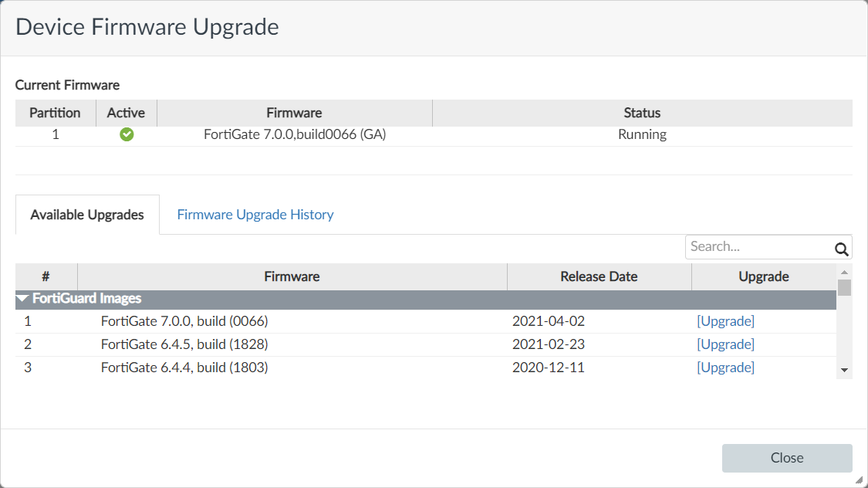
Task: Focus the firmware Search field
Action: [x=759, y=247]
